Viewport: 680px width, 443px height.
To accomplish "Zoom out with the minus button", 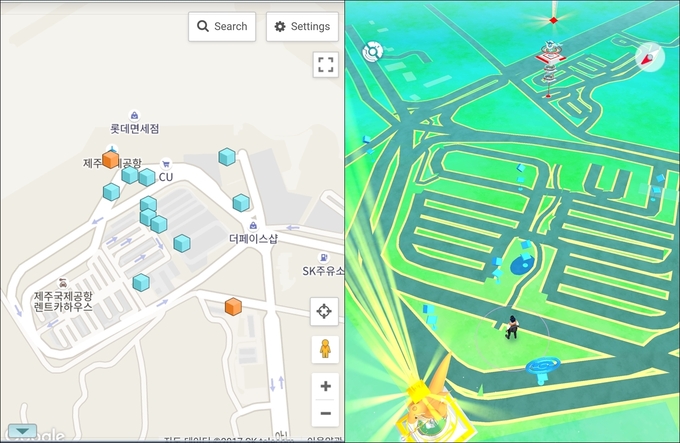I will click(x=325, y=413).
